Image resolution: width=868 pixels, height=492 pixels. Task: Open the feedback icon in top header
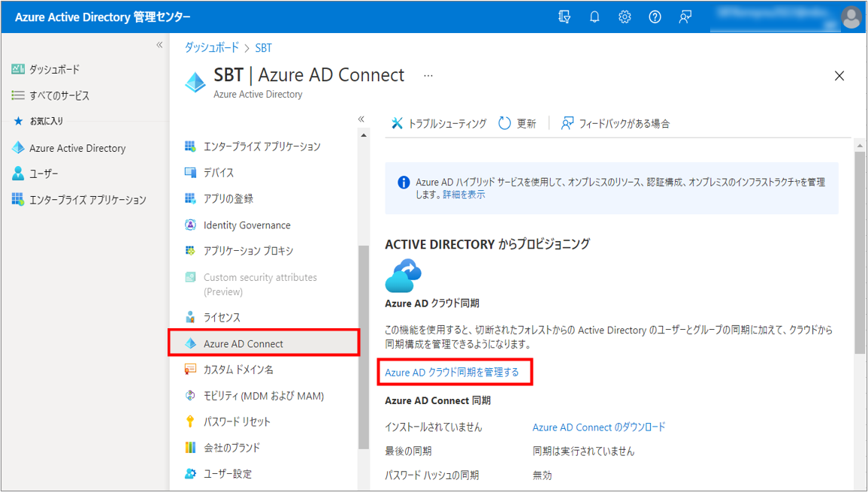[x=685, y=17]
